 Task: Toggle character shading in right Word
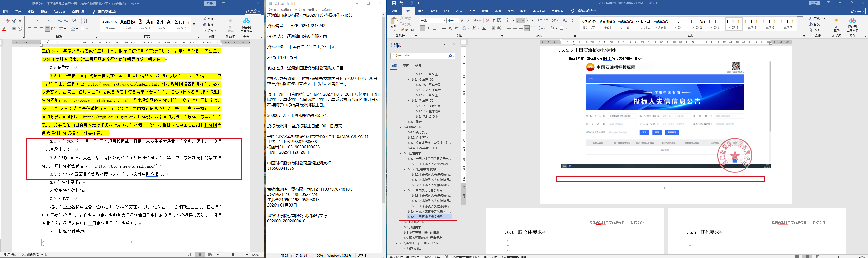tap(493, 28)
